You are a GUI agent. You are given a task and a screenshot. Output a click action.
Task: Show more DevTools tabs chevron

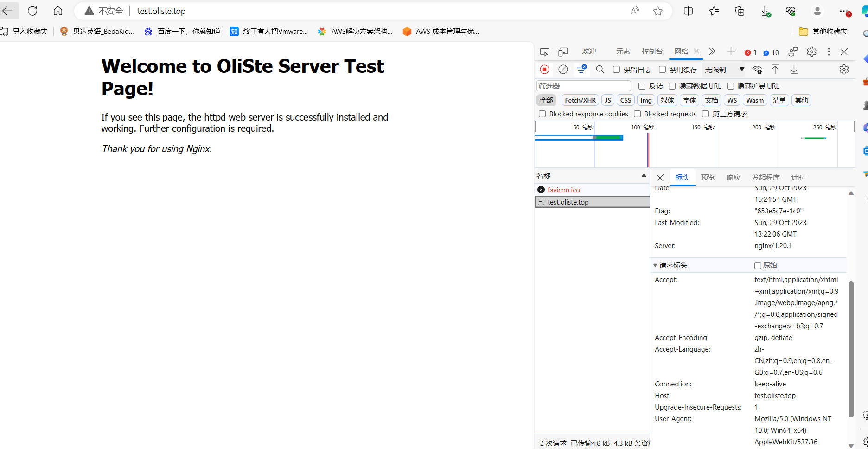click(712, 51)
